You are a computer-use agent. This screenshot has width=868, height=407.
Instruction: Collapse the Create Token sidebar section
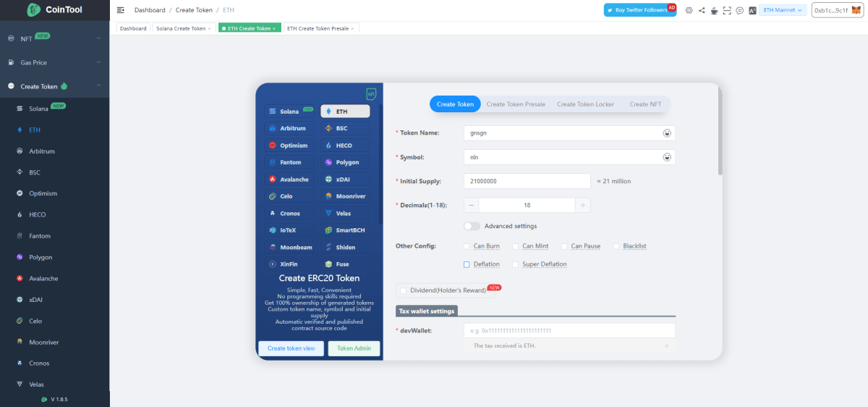coord(55,86)
